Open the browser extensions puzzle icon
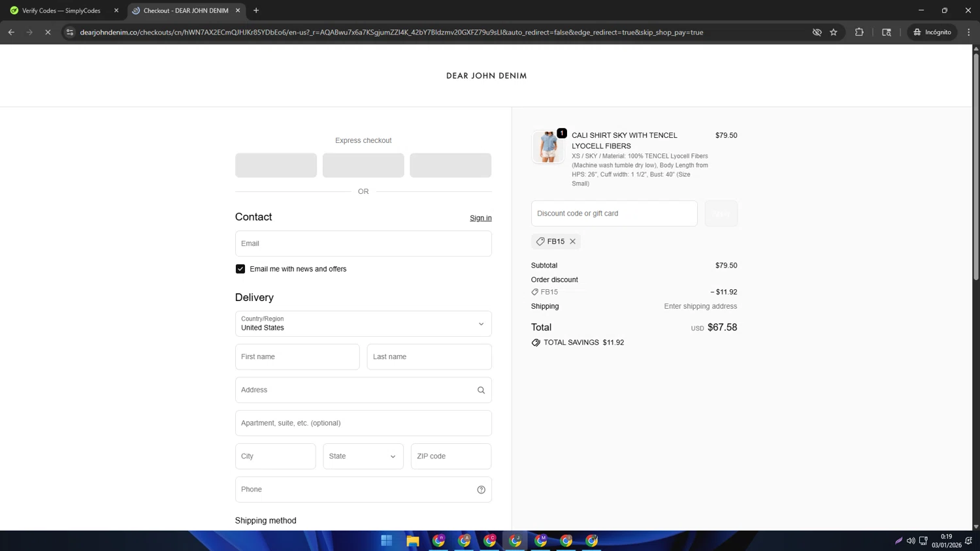The height and width of the screenshot is (551, 980). click(x=859, y=32)
